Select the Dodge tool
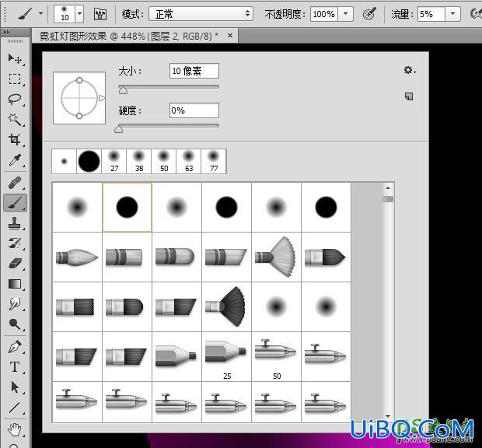Screen dimensions: 482x448 coord(15,324)
